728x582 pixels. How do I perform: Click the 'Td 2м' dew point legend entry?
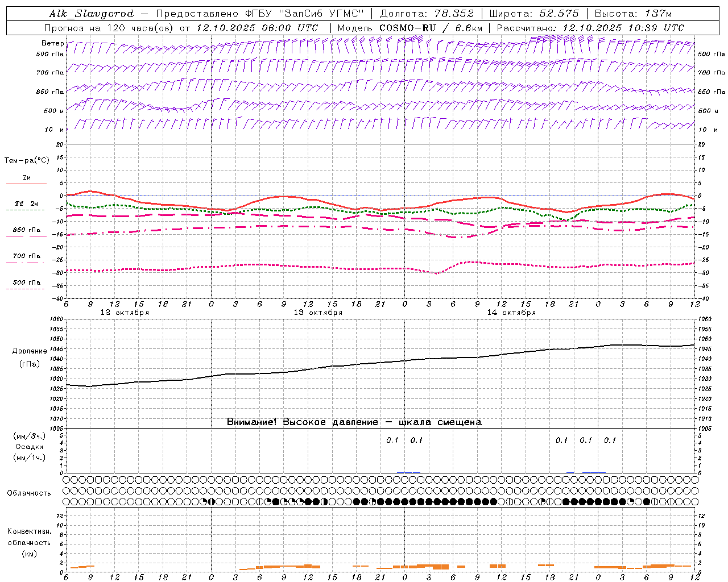pos(26,203)
